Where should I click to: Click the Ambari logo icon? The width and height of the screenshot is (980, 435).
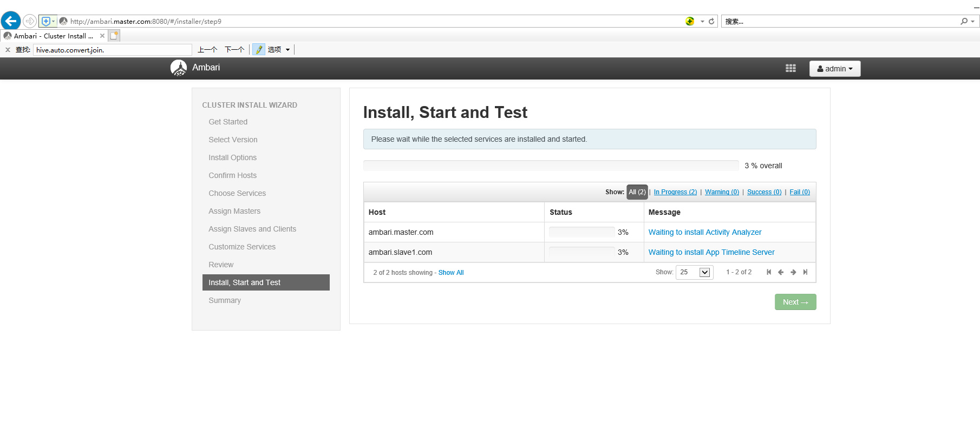coord(179,68)
